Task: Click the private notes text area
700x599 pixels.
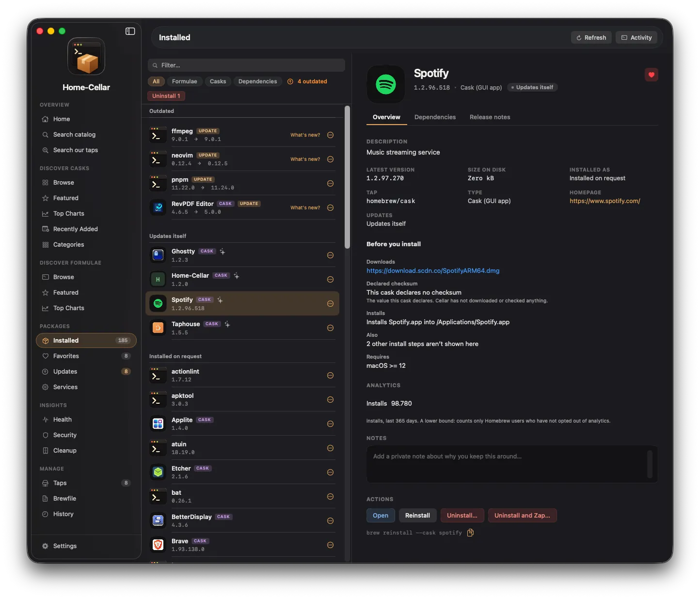Action: point(512,464)
